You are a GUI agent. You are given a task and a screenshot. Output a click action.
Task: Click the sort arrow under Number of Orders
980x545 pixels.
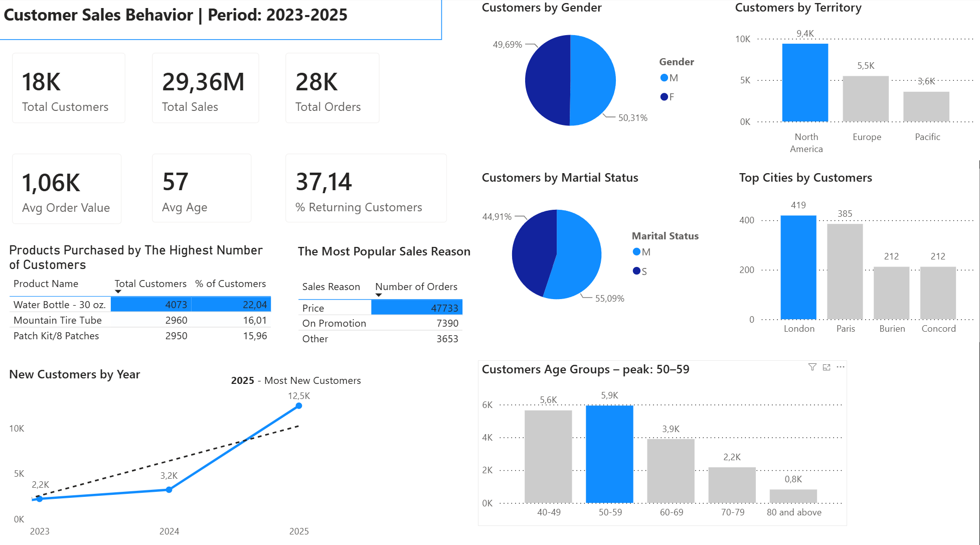[379, 295]
